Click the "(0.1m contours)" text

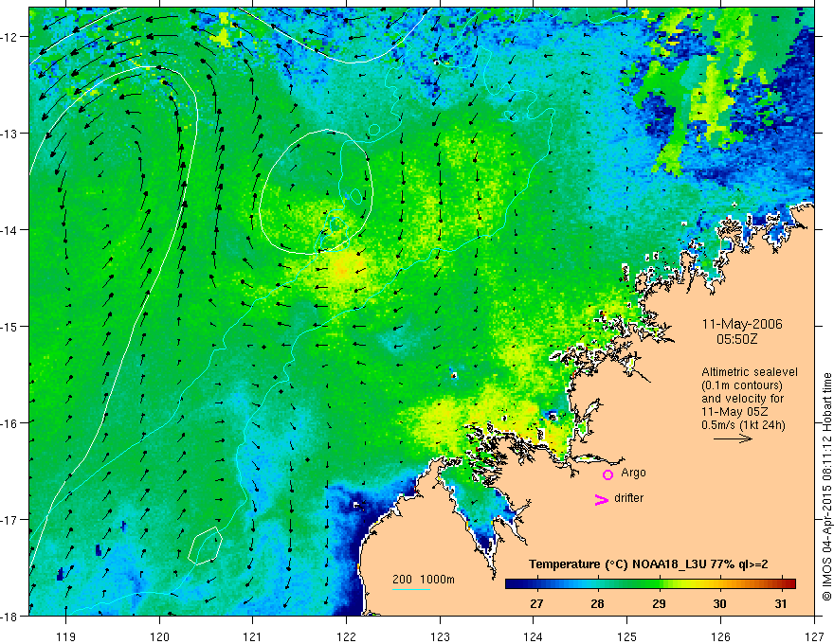point(742,385)
